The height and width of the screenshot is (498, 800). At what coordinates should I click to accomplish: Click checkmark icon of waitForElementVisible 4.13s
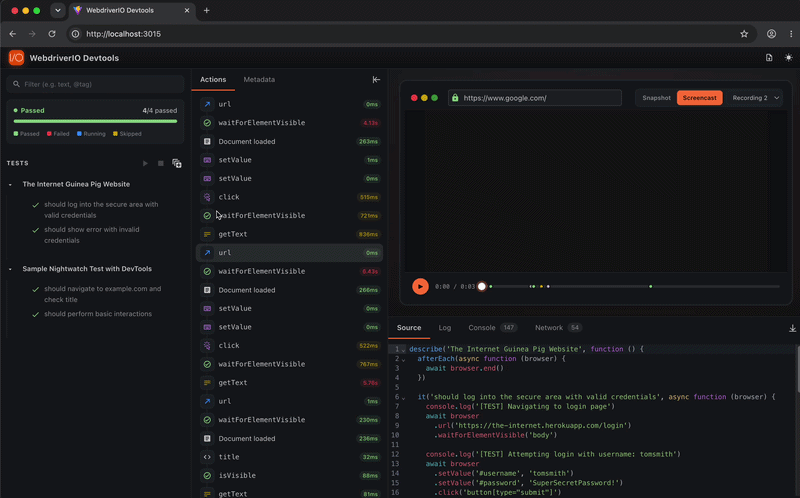pyautogui.click(x=207, y=123)
